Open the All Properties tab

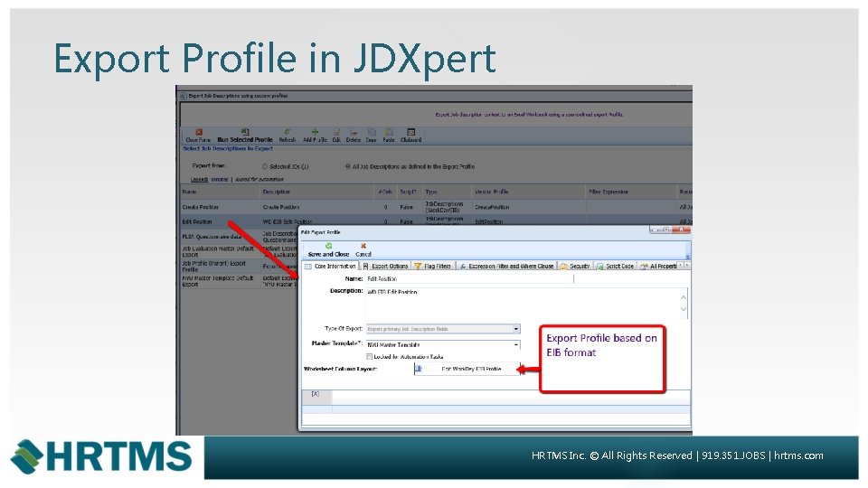tap(658, 266)
